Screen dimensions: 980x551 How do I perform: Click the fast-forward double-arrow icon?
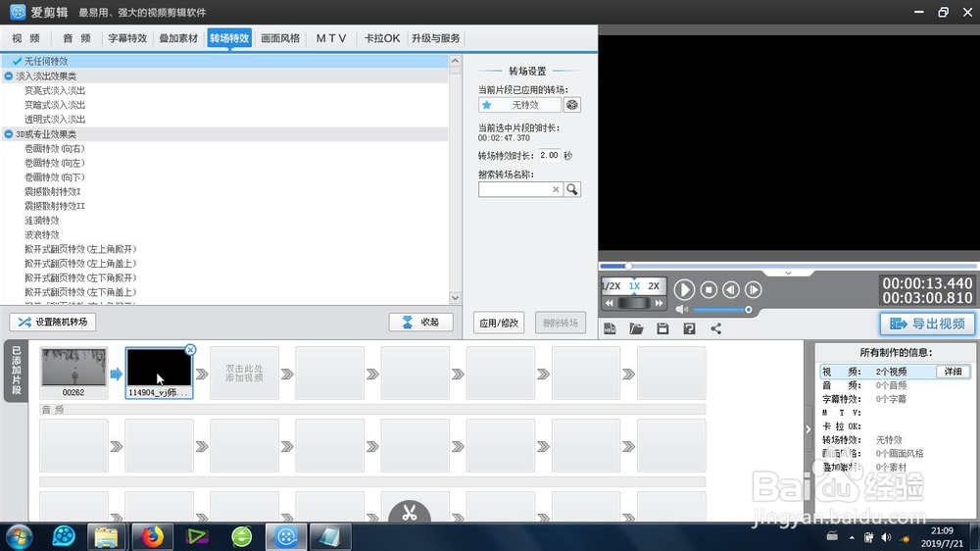659,303
